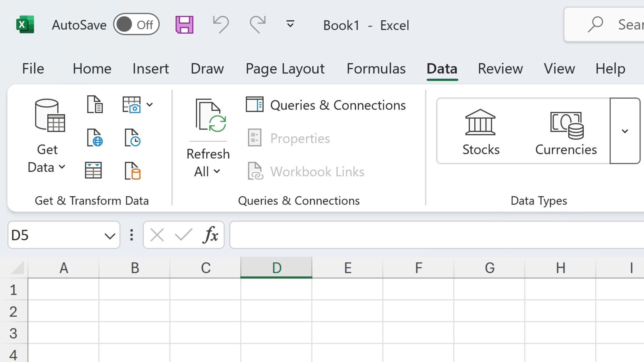Viewport: 644px width, 362px height.
Task: Open the Review tab
Action: [x=500, y=69]
